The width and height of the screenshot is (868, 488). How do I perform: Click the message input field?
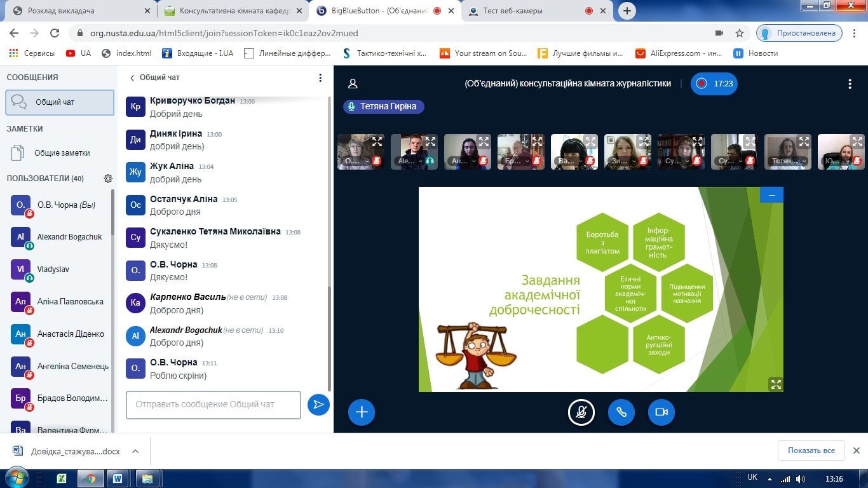pyautogui.click(x=214, y=405)
